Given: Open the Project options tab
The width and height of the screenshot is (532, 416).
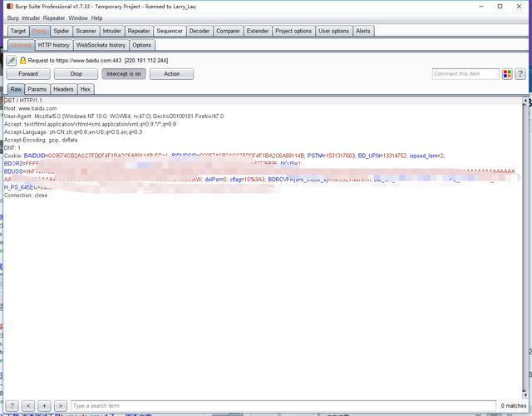Looking at the screenshot, I should point(293,31).
